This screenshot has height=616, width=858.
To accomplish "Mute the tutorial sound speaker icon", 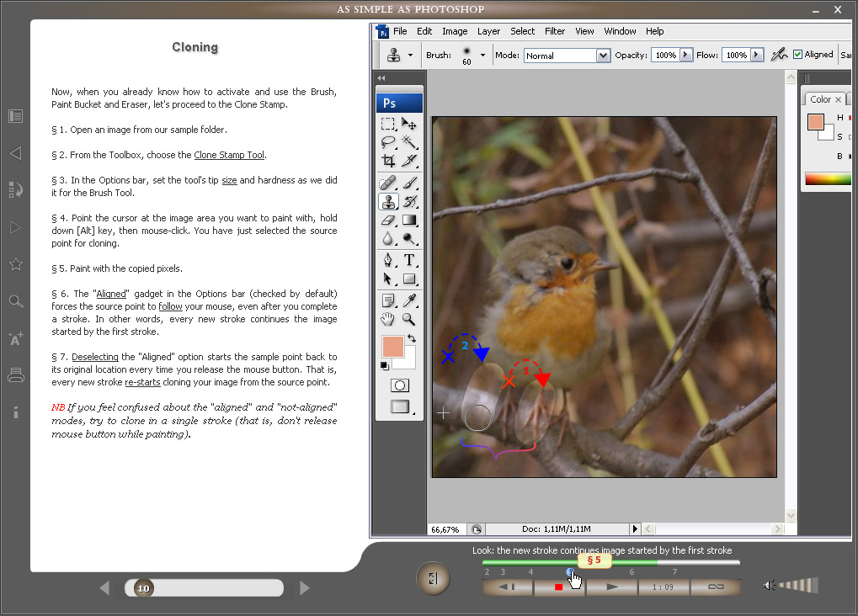I will tap(769, 586).
